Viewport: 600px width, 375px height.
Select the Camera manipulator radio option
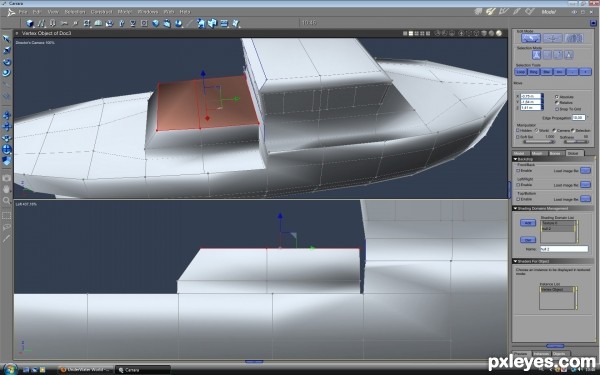[554, 130]
